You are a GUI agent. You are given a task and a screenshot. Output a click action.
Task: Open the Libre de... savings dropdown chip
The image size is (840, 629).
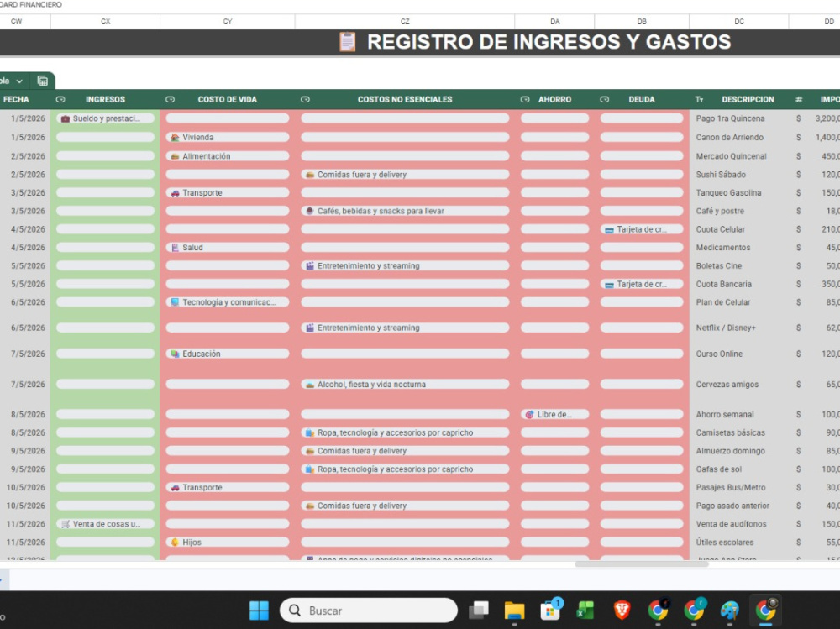click(x=554, y=414)
